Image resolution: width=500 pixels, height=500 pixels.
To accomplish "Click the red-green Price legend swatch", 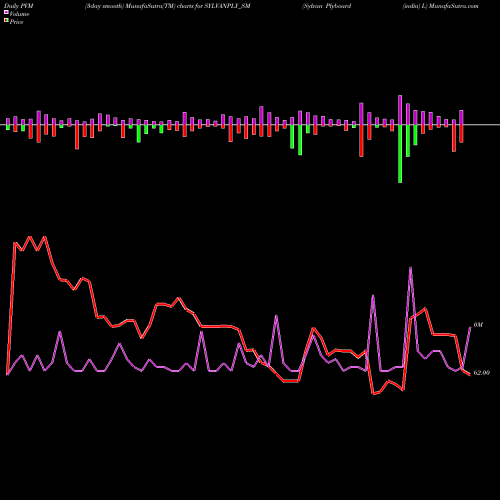I will click(x=6, y=21).
